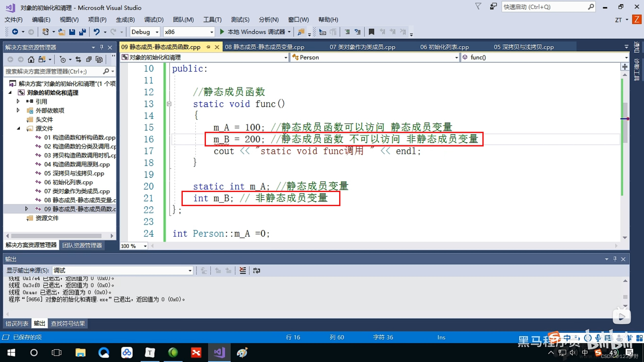Viewport: 644px width, 362px height.
Task: Select the Person class dropdown in navigation
Action: (372, 57)
